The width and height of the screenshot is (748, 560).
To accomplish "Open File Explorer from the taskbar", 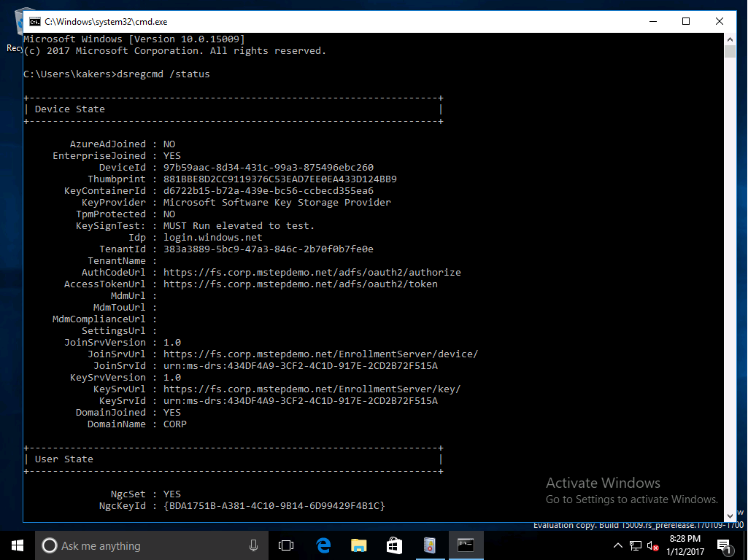I will 358,545.
